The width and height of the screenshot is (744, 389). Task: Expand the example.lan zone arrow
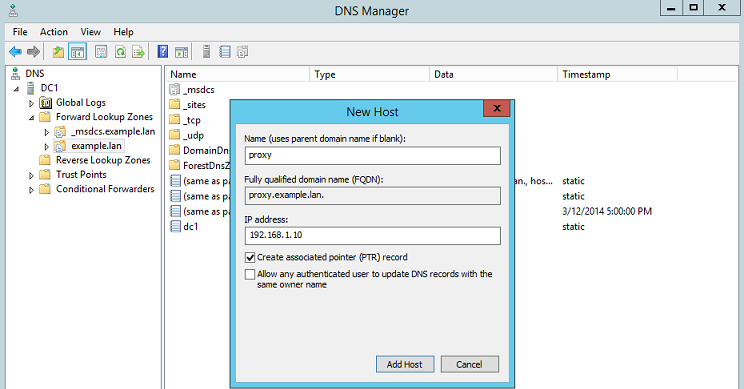point(46,147)
